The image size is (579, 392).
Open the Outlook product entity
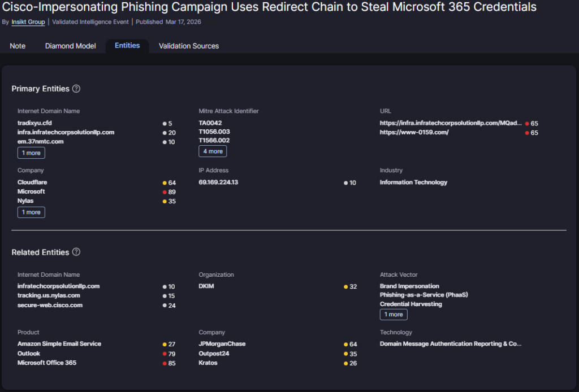click(x=29, y=353)
